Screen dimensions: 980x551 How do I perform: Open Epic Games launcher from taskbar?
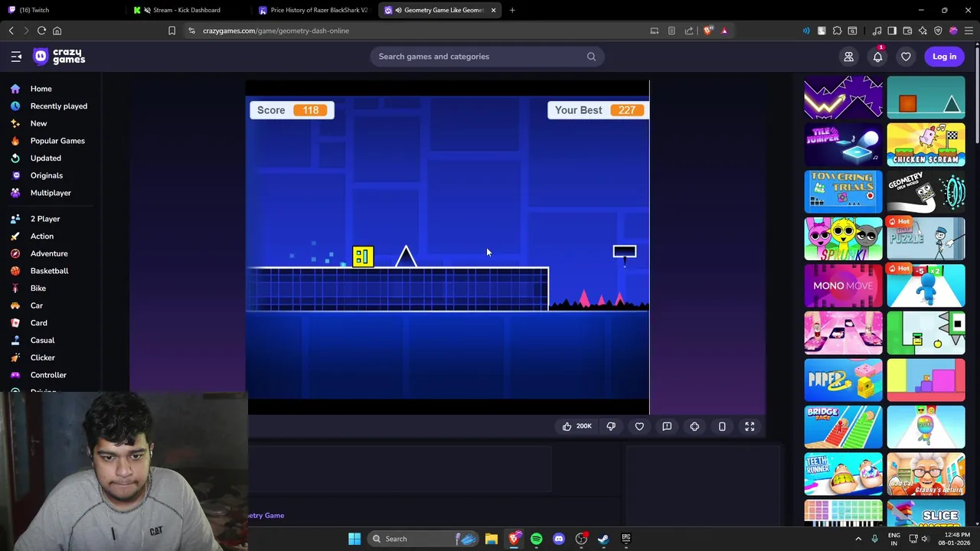(626, 539)
